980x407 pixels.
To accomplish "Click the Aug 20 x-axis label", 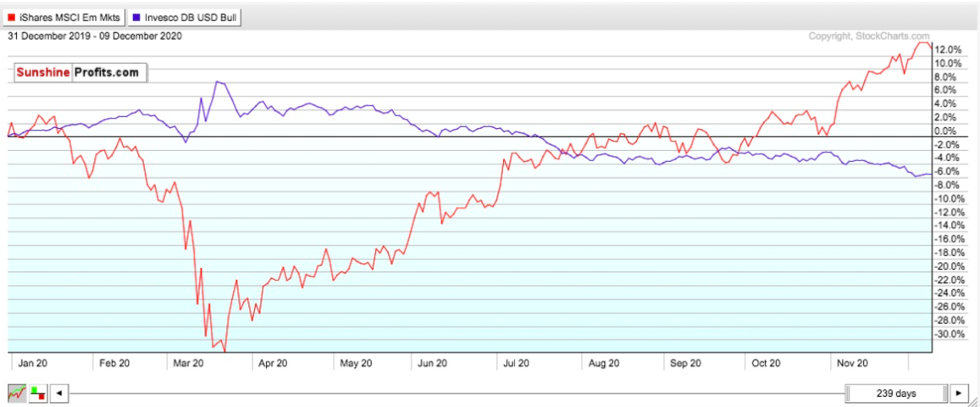I will coord(604,363).
